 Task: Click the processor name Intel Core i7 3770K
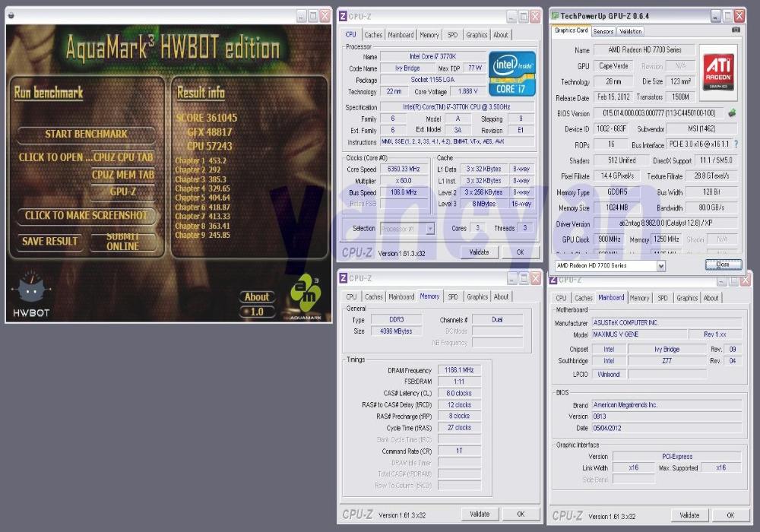(x=432, y=57)
